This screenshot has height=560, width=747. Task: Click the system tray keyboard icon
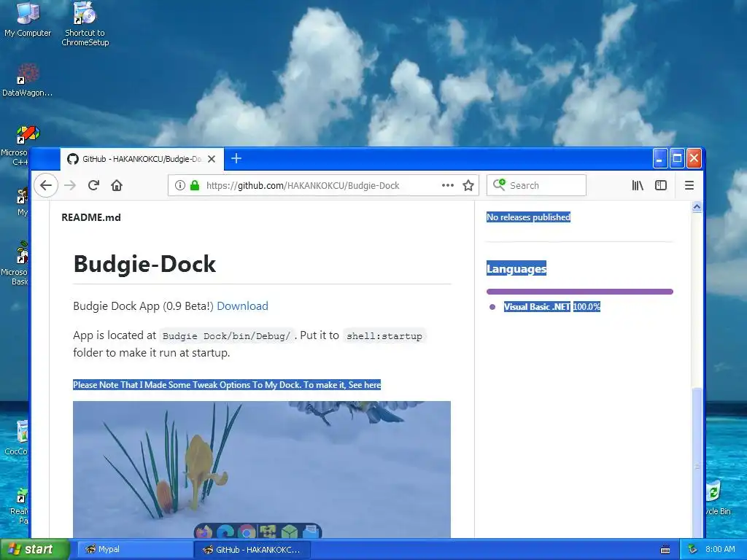pos(665,550)
